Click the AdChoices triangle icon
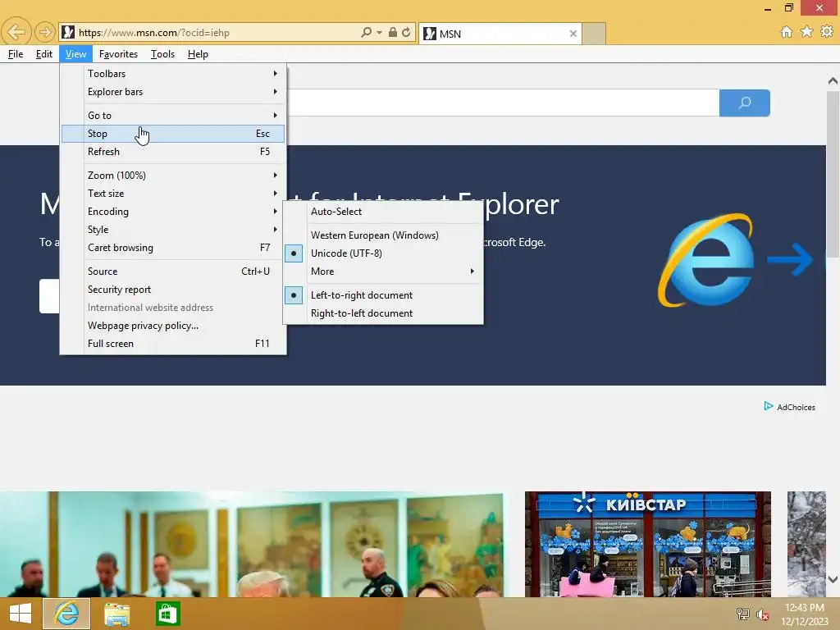The width and height of the screenshot is (840, 630). [768, 406]
